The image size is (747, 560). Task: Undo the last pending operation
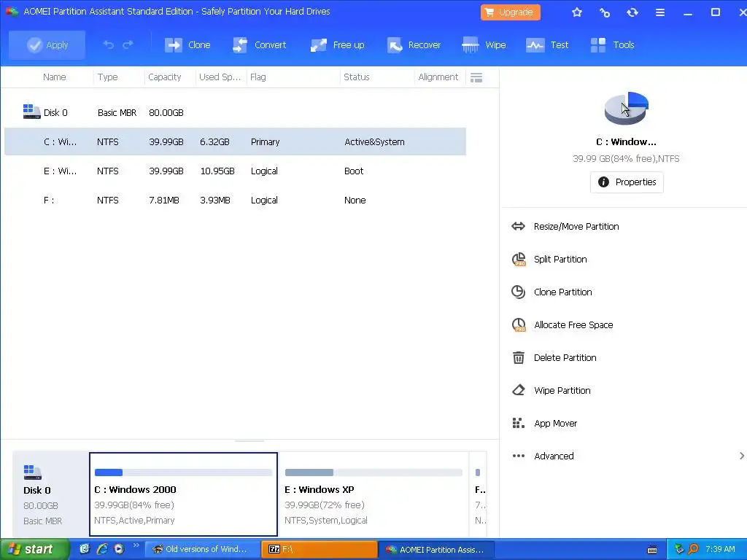click(x=108, y=44)
